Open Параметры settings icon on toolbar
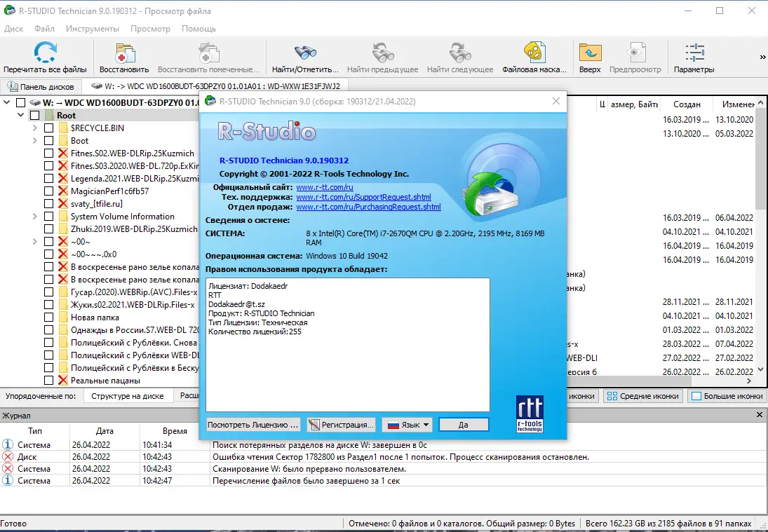Screen dimensions: 768x532 pos(694,53)
